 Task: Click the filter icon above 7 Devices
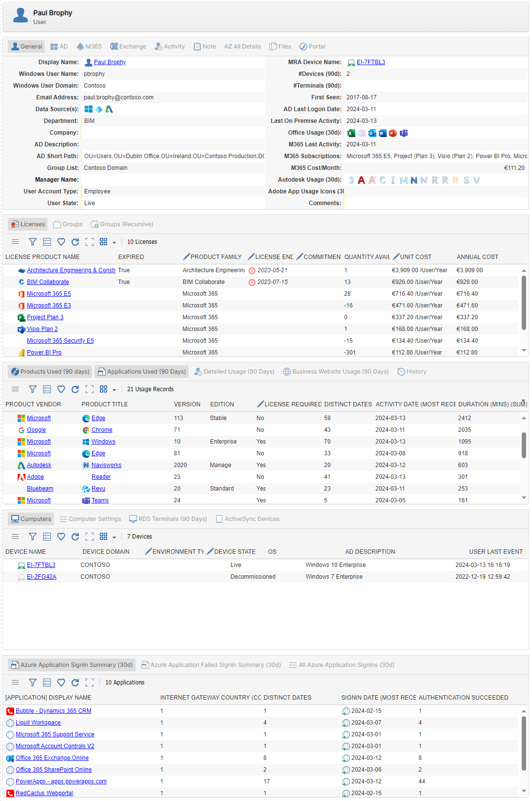point(33,537)
